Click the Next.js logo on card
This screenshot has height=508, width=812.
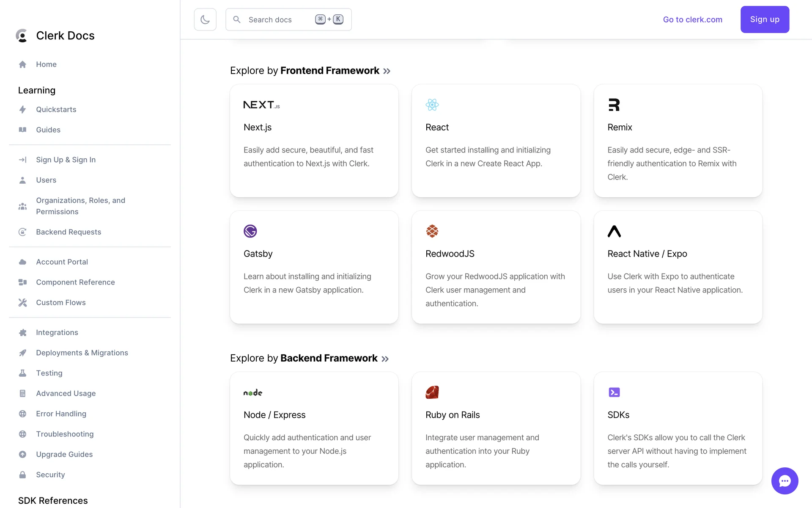point(261,105)
